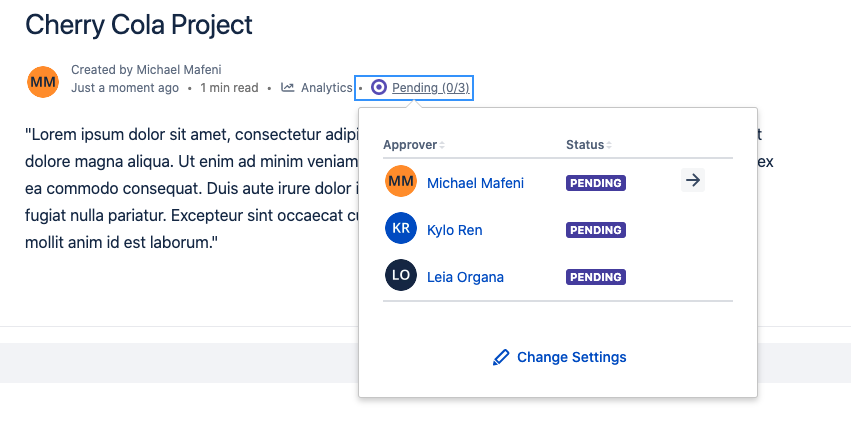Click Leia Organa's dark LO avatar

click(400, 276)
